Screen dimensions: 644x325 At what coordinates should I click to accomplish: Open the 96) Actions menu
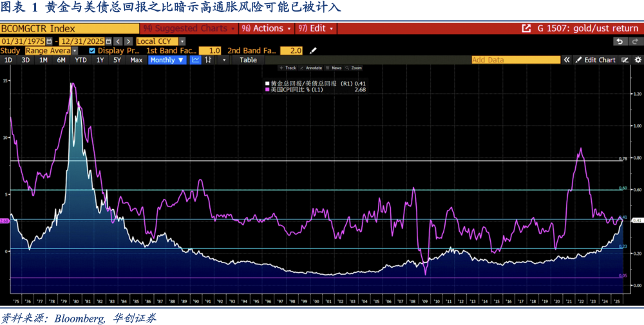click(x=267, y=28)
